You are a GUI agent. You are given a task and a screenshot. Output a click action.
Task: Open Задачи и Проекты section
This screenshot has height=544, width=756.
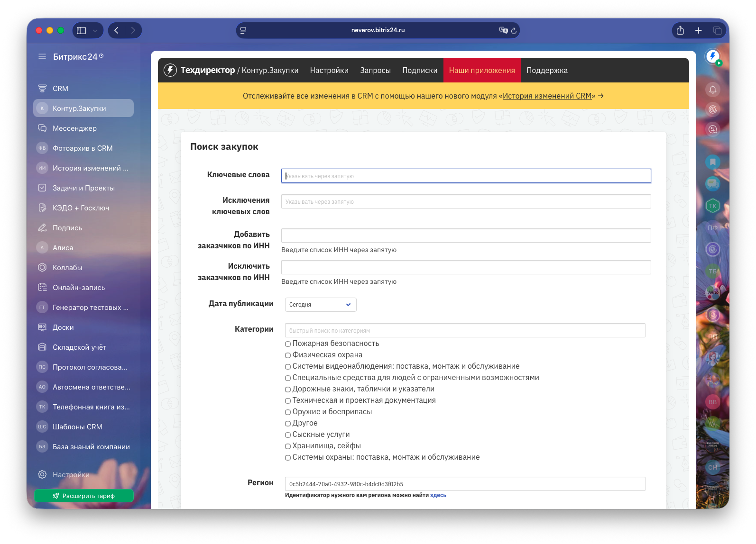(x=83, y=188)
